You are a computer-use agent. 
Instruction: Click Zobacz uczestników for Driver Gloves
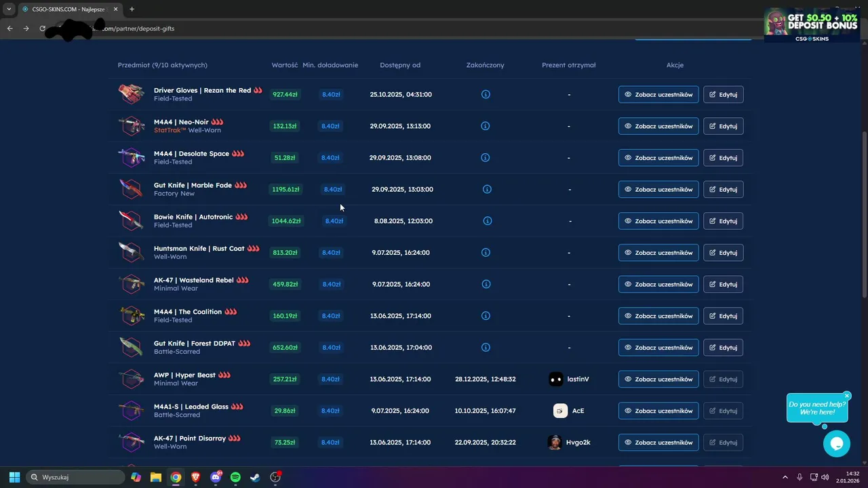pos(658,94)
